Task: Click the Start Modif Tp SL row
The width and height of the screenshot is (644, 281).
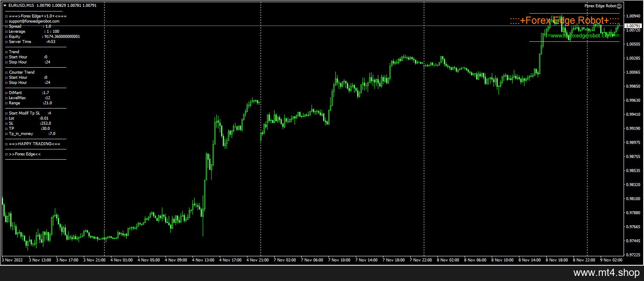Action: tap(28, 113)
